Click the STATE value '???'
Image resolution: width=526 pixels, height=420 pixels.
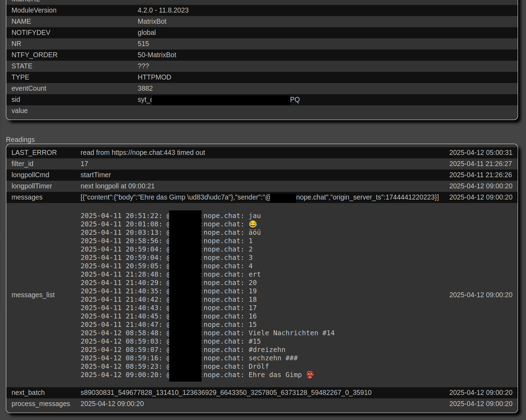(x=143, y=66)
